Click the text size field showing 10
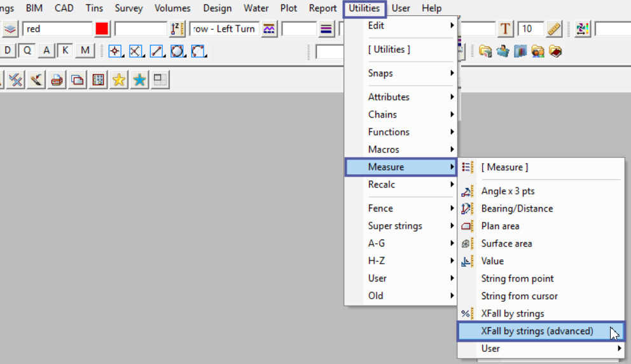Screen dimensions: 631x364 coord(530,29)
